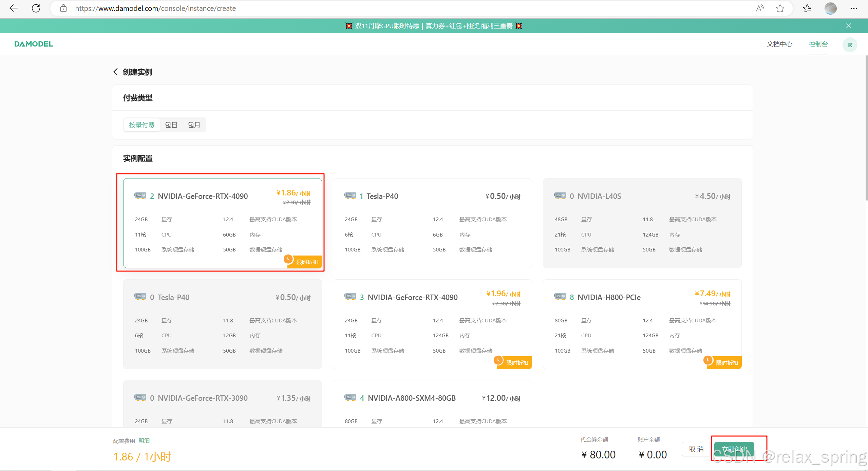Click the ¥1.86/小时 price on RTX-4090 card

tap(294, 193)
